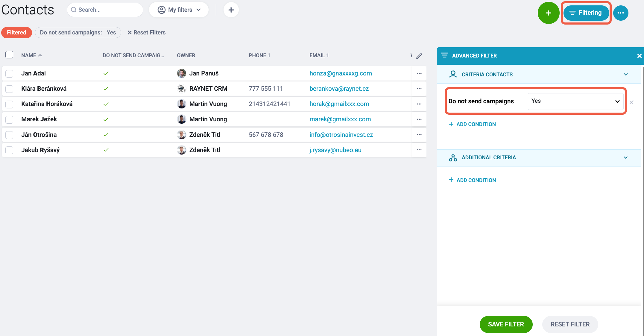Open the three-dots more options menu in header
The width and height of the screenshot is (644, 336).
(x=621, y=13)
